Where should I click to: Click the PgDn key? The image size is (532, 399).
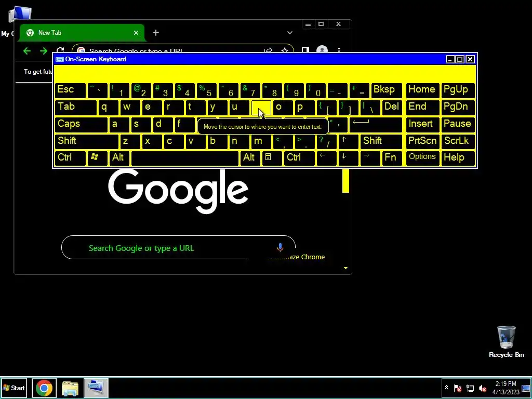[458, 107]
